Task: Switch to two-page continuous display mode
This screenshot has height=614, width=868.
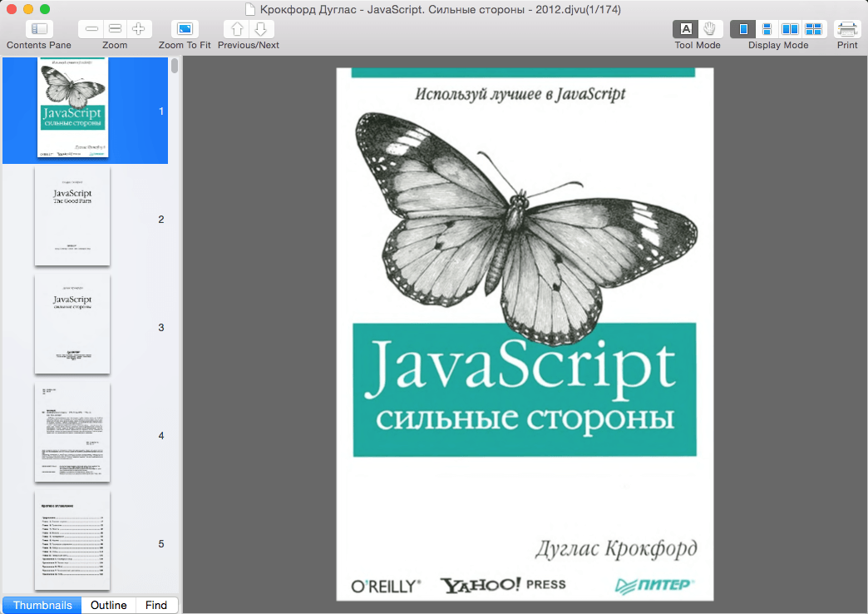Action: 814,29
